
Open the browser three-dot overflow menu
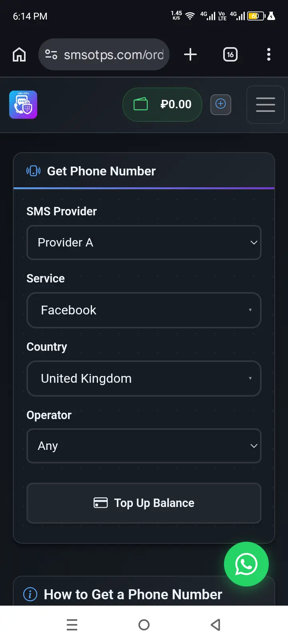[x=269, y=54]
